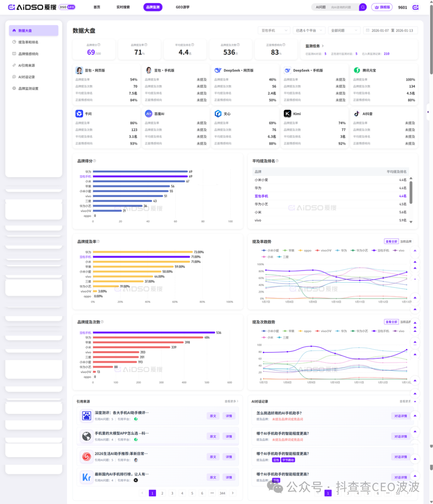Click the 腾讯元宝 green logo
Image resolution: width=433 pixels, height=504 pixels.
click(x=357, y=70)
